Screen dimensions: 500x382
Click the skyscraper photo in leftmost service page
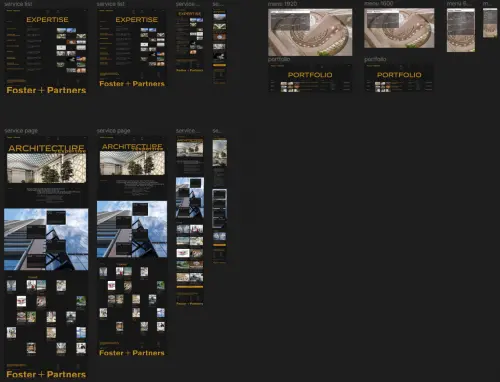tap(46, 239)
